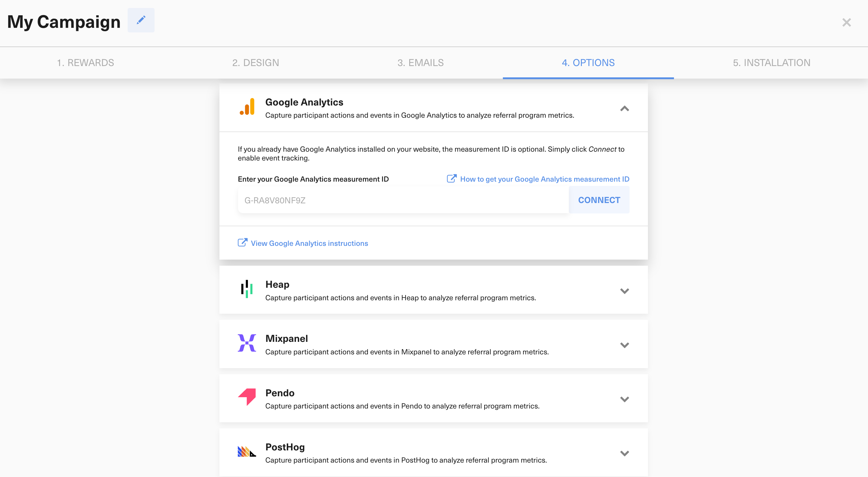
Task: Go to the Emails tab
Action: tap(420, 63)
